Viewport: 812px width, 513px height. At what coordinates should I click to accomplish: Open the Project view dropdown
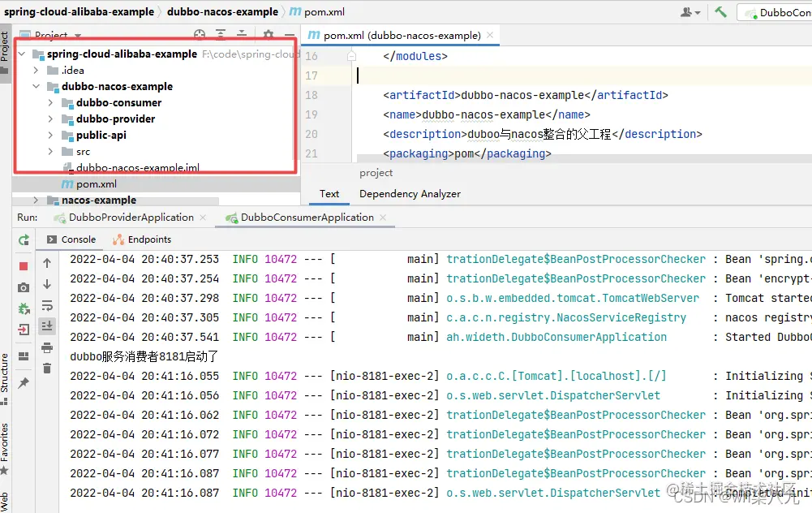coord(50,35)
